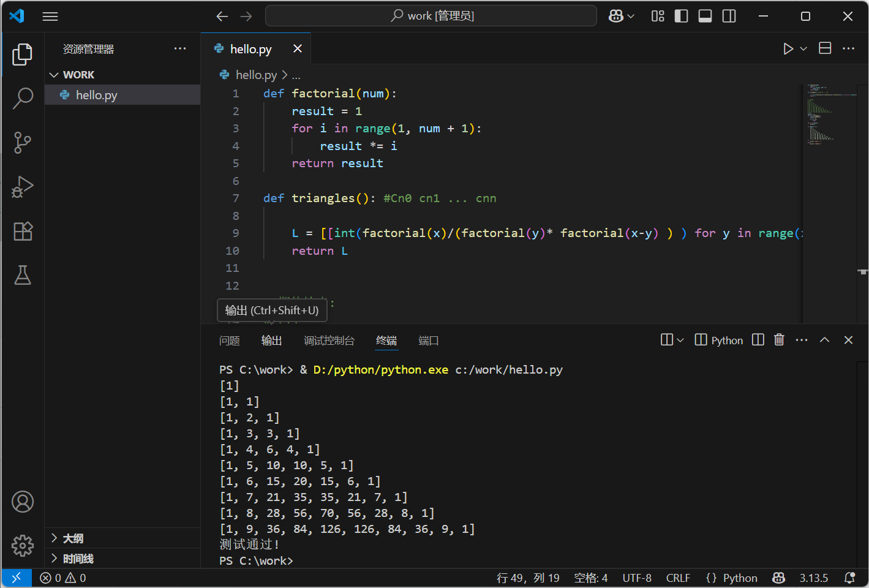Kill terminal with trash icon
The image size is (869, 588).
[x=779, y=339]
